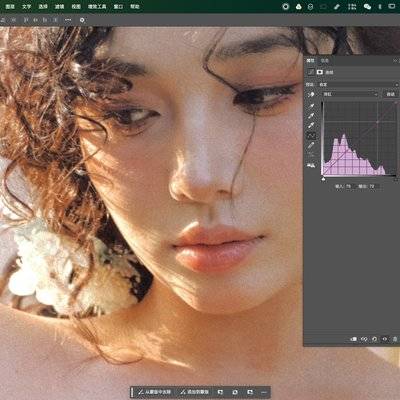Click the view previous state icon
The height and width of the screenshot is (400, 400).
[364, 339]
